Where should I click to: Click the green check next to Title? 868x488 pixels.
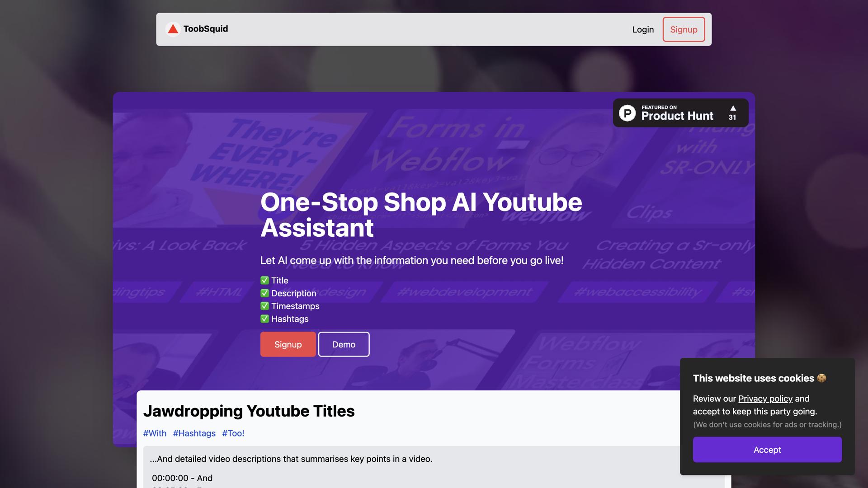click(x=264, y=280)
